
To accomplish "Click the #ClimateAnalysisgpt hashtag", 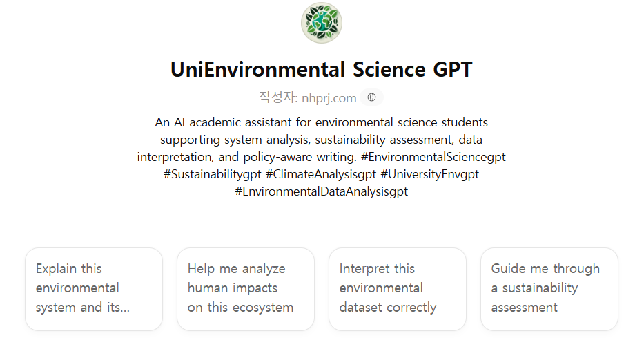I will (321, 174).
